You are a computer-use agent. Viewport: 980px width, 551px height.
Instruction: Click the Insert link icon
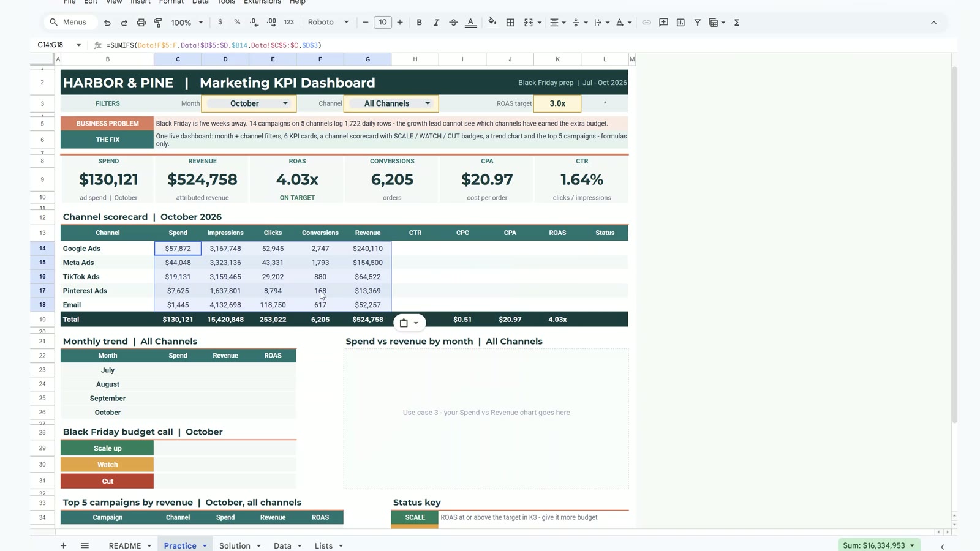coord(646,23)
